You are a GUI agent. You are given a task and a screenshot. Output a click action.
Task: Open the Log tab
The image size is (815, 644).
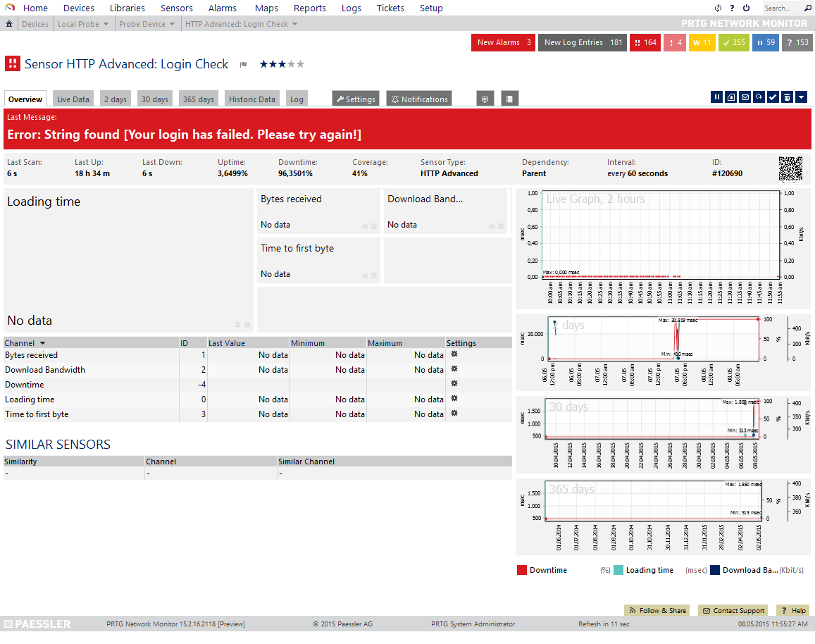click(297, 99)
